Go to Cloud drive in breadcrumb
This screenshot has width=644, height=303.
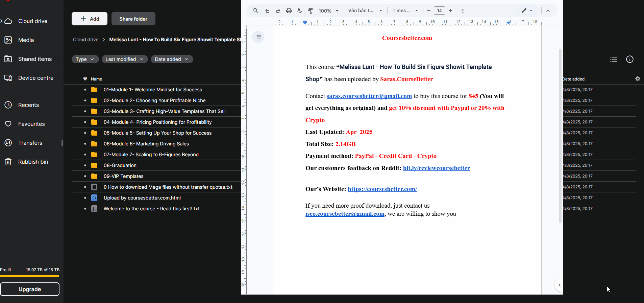[86, 40]
